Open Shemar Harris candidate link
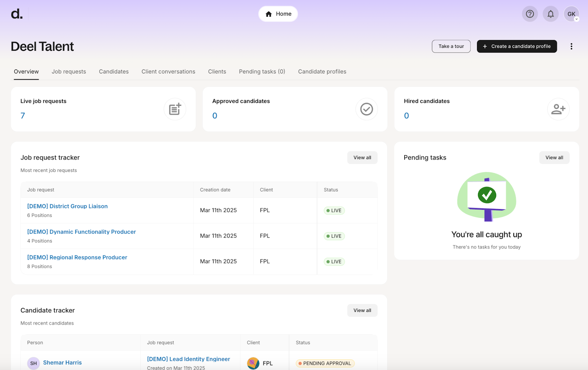Image resolution: width=588 pixels, height=370 pixels. [62, 363]
